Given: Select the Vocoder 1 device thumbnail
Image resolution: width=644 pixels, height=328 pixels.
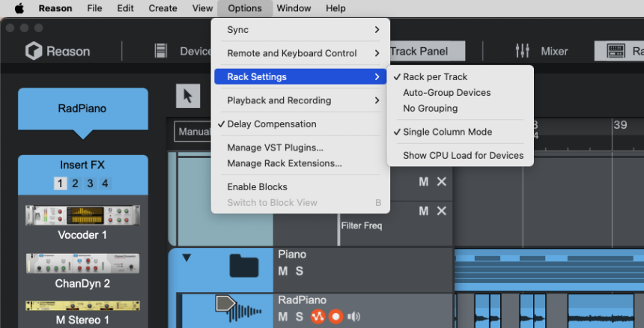Looking at the screenshot, I should 82,216.
